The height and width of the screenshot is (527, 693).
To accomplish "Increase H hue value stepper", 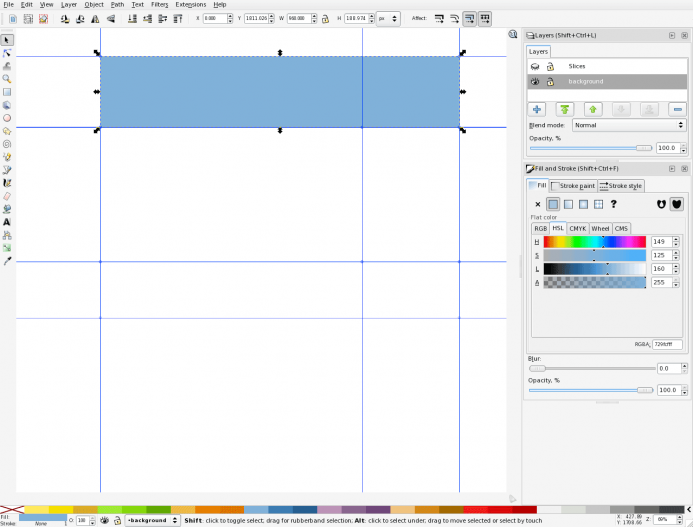I will (676, 239).
